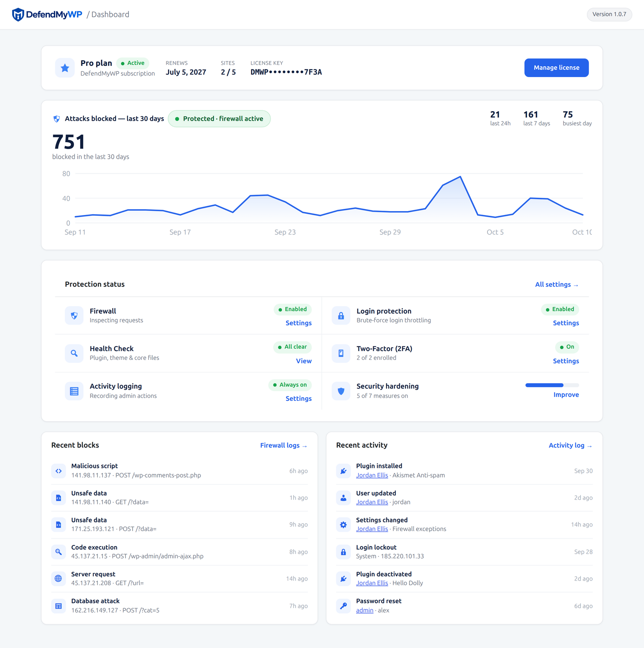The height and width of the screenshot is (648, 644).
Task: Click the Dashboard breadcrumb text
Action: (110, 15)
